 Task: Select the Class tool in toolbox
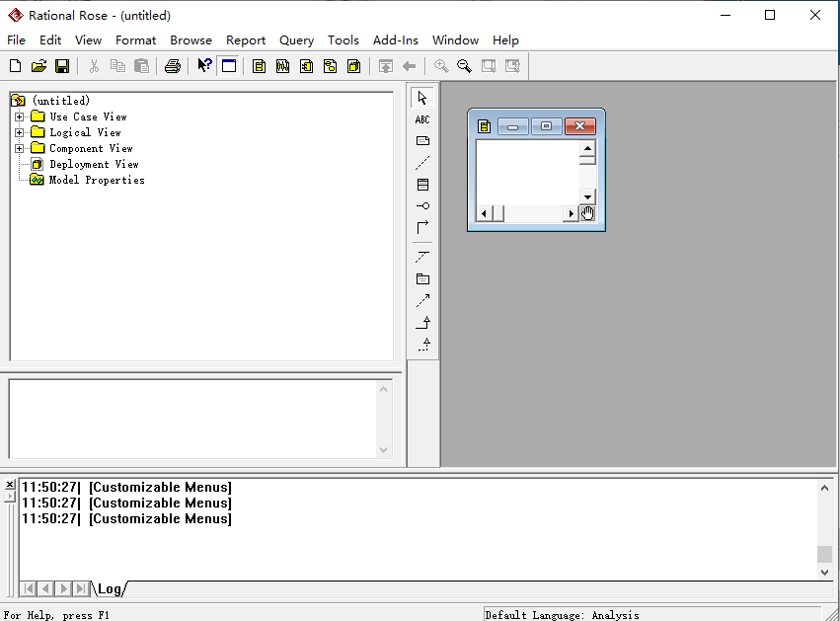422,185
